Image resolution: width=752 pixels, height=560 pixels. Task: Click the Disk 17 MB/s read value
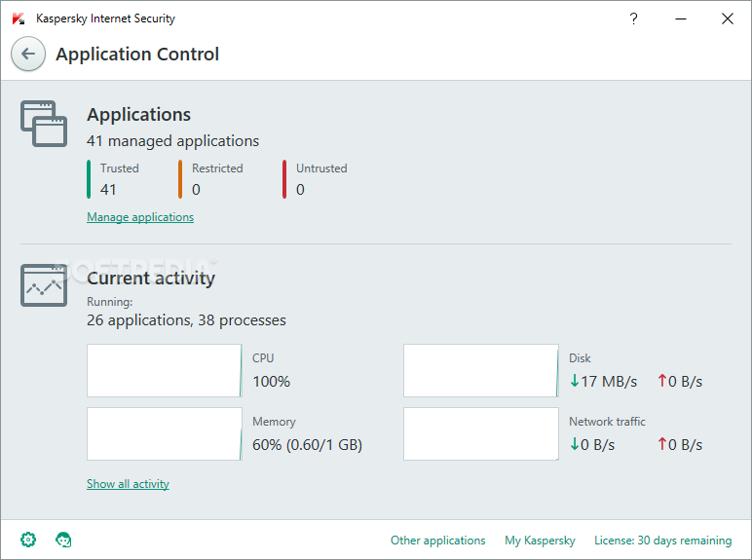click(603, 382)
